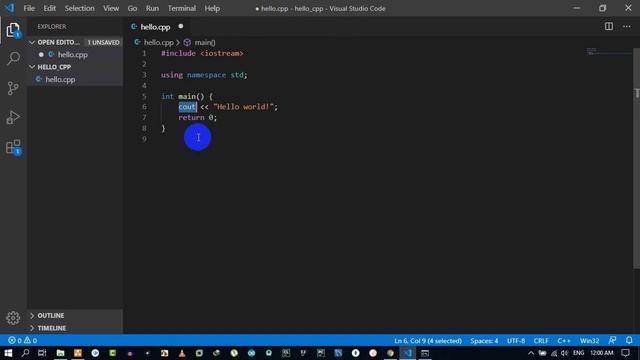
Task: Open the Go menu
Action: point(132,8)
